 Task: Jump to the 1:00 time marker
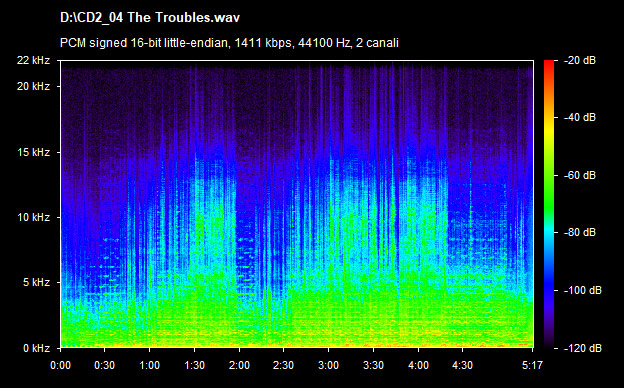coord(150,365)
